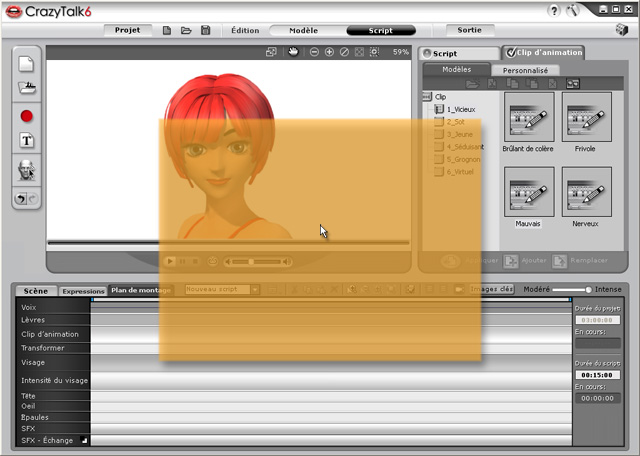Play the preview with the play button
Screen dimensions: 640x456
tap(170, 261)
